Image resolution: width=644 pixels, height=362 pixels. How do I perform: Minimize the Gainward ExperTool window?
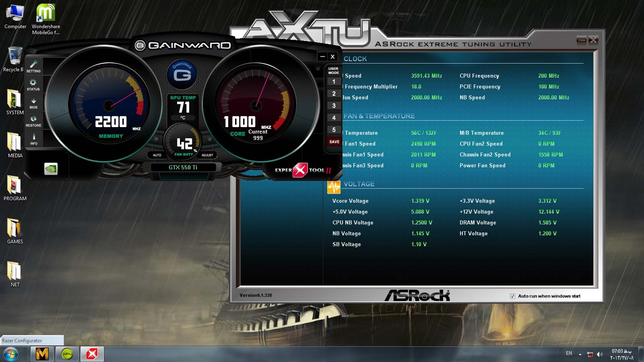322,57
